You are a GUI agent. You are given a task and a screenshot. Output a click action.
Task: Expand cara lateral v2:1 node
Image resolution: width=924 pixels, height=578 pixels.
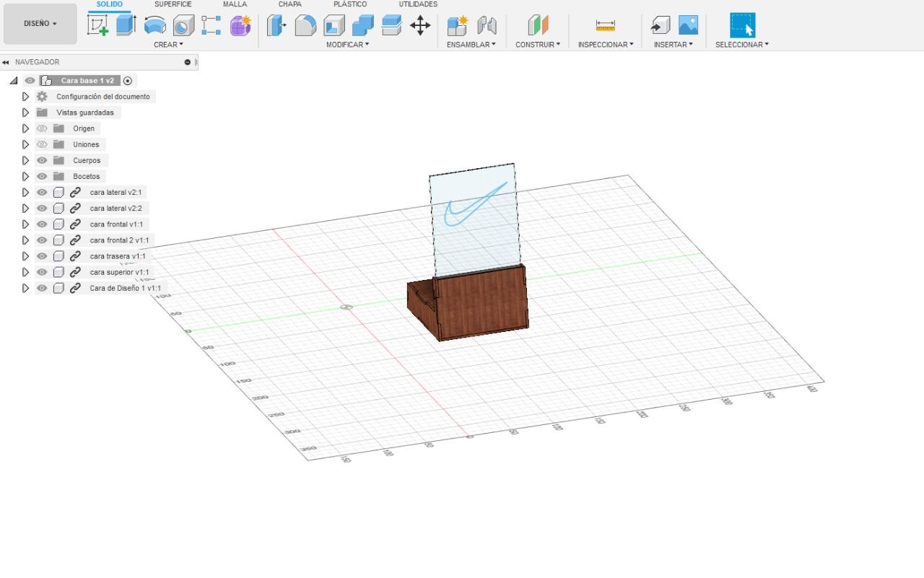tap(25, 193)
